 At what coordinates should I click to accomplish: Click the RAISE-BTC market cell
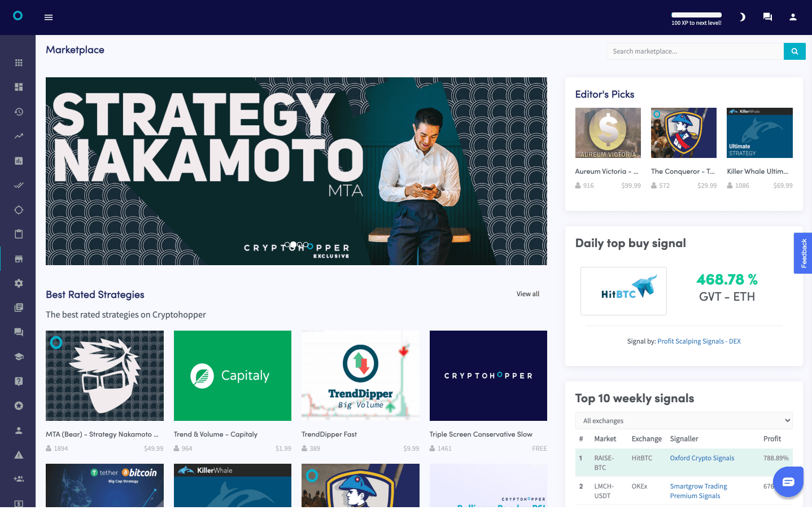(604, 463)
